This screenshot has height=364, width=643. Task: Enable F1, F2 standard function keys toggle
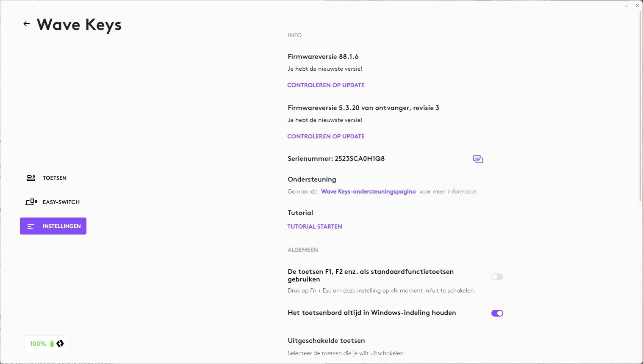pos(497,277)
